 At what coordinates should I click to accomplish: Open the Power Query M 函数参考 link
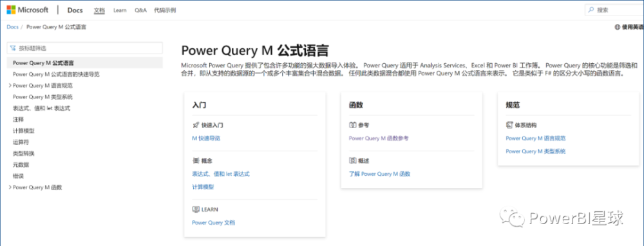pos(379,138)
